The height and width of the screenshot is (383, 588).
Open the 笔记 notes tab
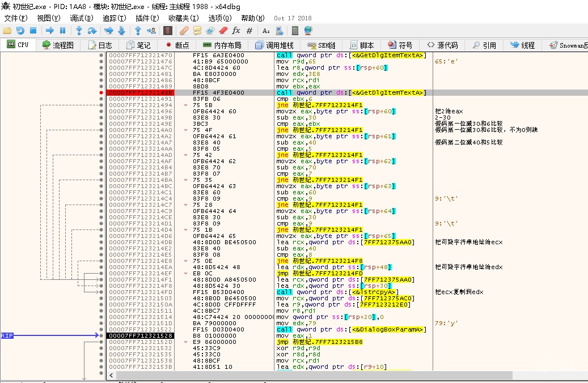(138, 45)
